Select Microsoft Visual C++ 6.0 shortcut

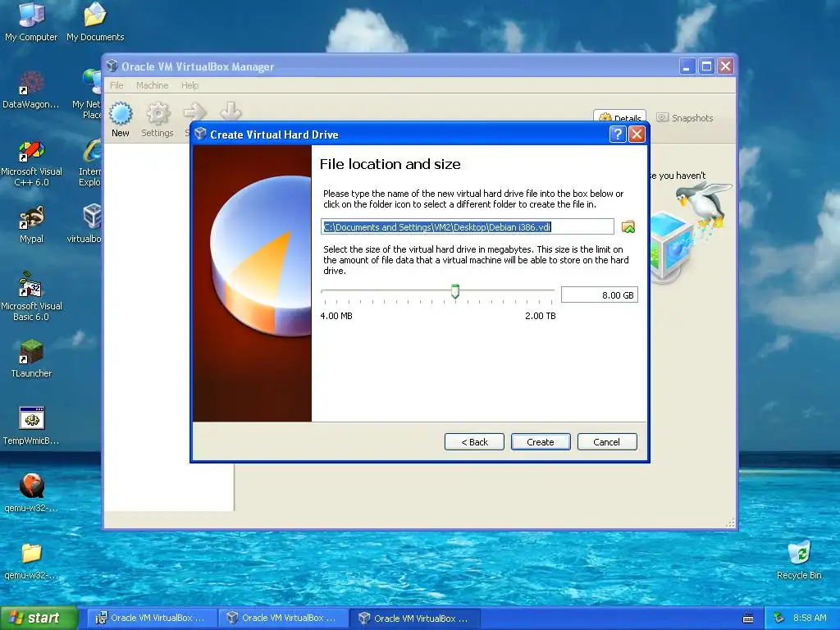32,163
